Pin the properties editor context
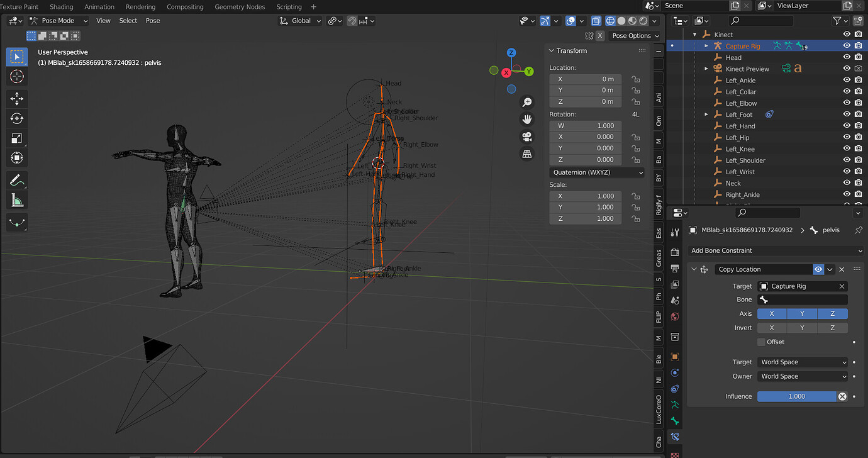The width and height of the screenshot is (868, 458). (859, 230)
